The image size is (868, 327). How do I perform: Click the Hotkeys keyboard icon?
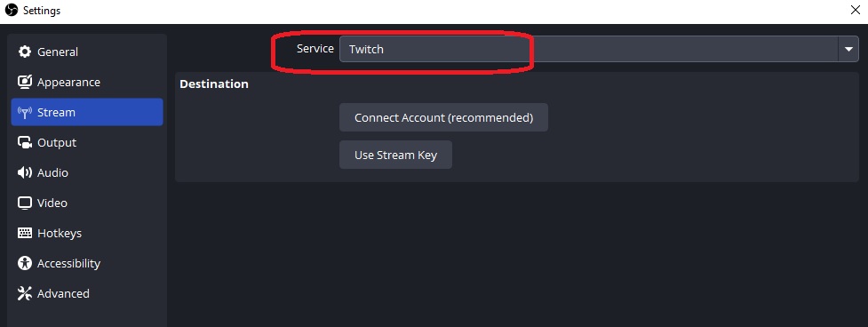tap(25, 233)
